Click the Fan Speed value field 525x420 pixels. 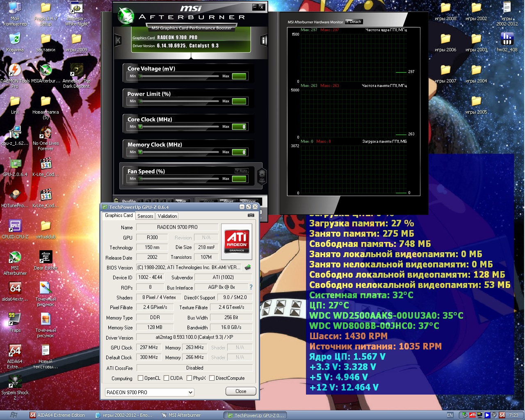pos(239,179)
